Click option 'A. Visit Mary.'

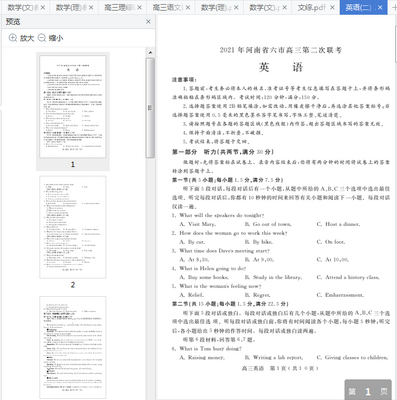tap(198, 224)
